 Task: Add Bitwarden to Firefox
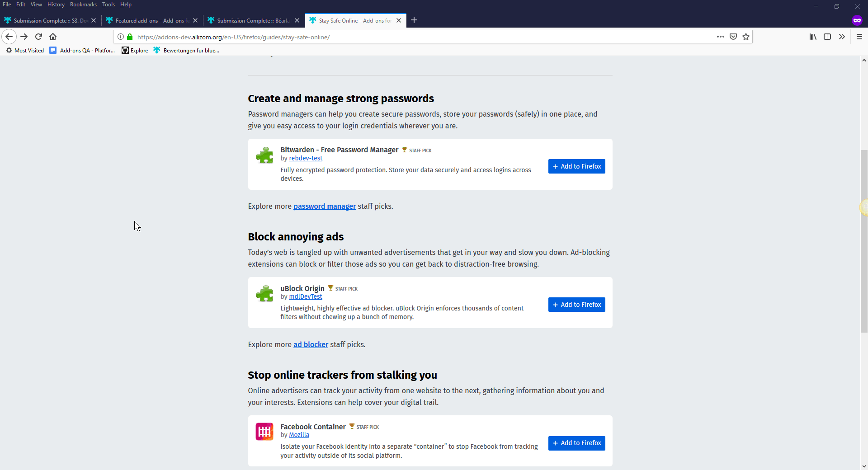pos(576,166)
